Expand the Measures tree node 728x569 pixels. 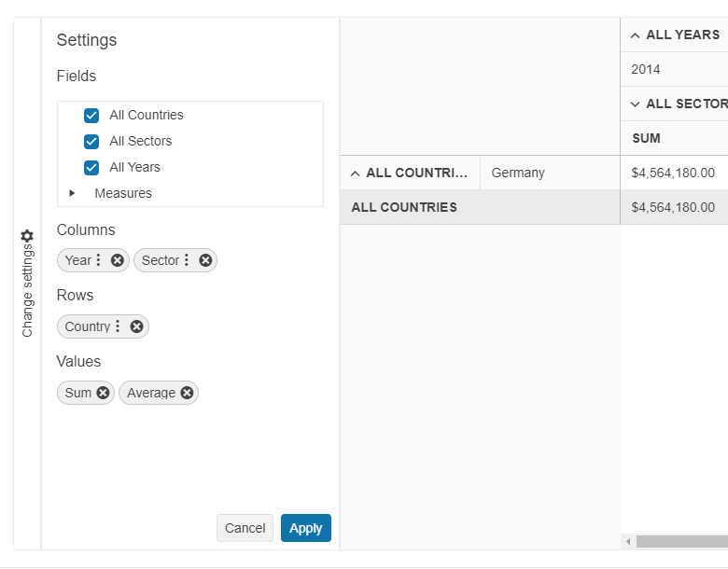point(73,193)
